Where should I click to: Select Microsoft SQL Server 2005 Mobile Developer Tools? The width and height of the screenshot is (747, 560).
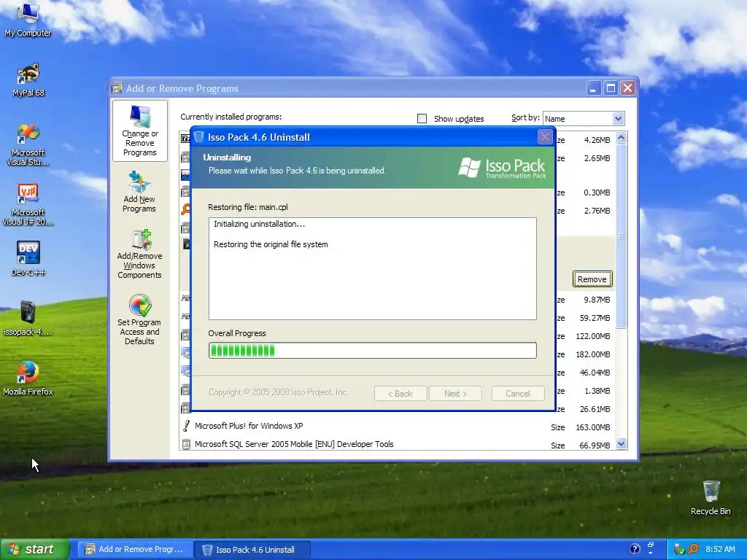pos(294,444)
